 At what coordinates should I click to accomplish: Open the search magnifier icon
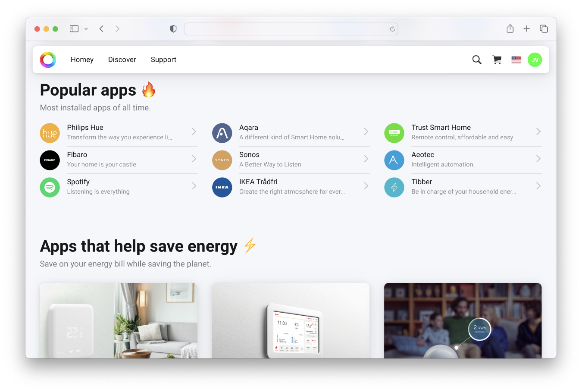pyautogui.click(x=476, y=60)
